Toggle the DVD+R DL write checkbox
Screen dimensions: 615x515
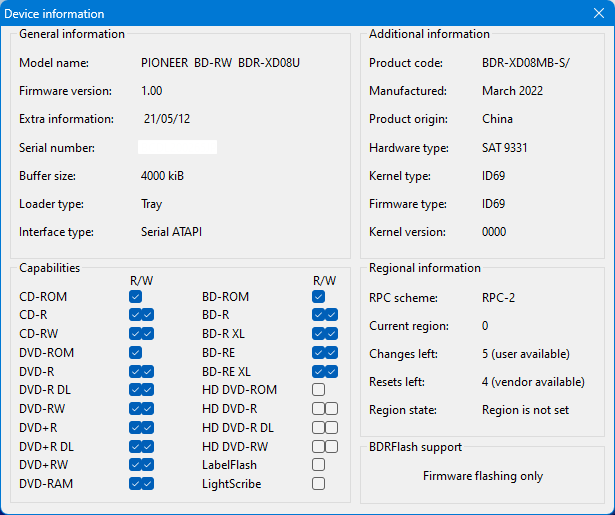(148, 446)
